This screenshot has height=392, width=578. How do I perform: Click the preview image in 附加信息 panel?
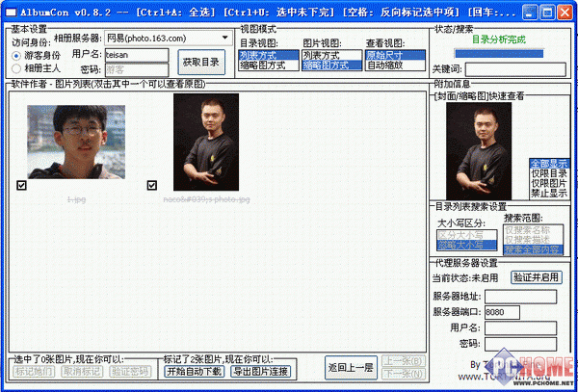tap(479, 151)
